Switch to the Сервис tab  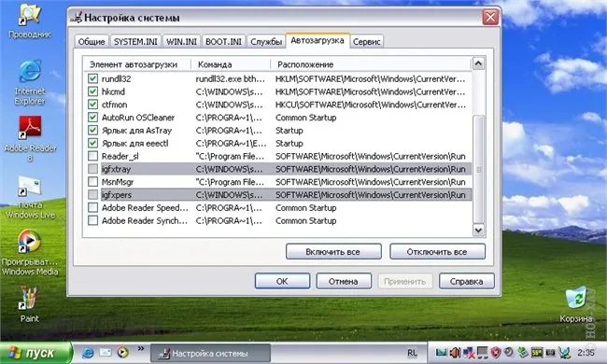click(x=367, y=41)
